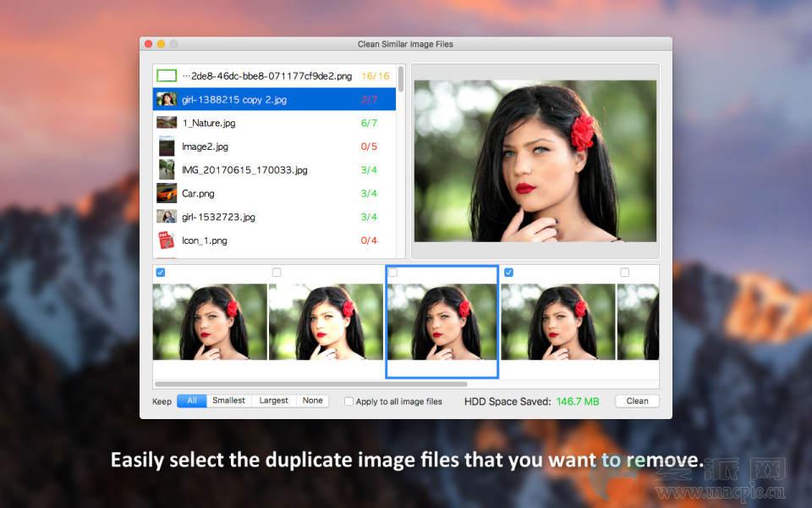
Task: Choose the None keep option
Action: coord(313,400)
